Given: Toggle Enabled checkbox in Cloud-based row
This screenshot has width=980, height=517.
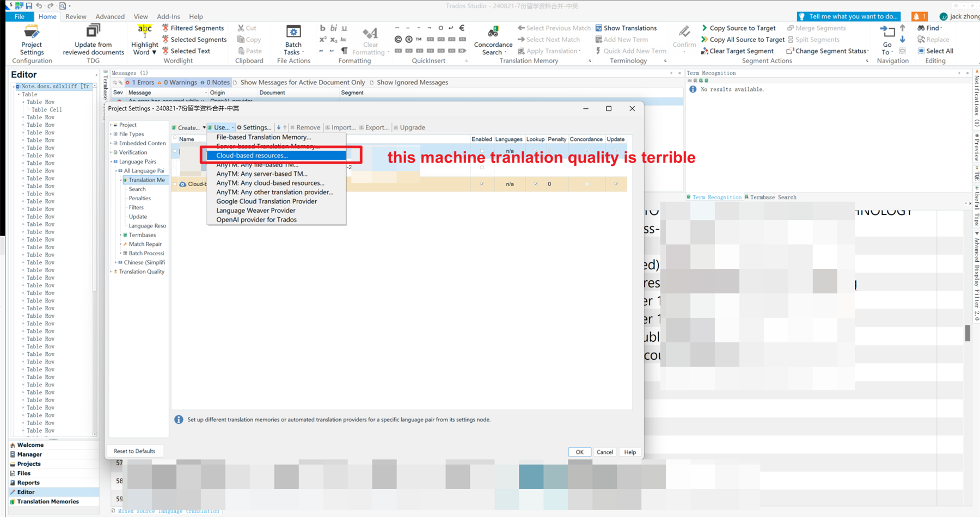Looking at the screenshot, I should tap(482, 184).
